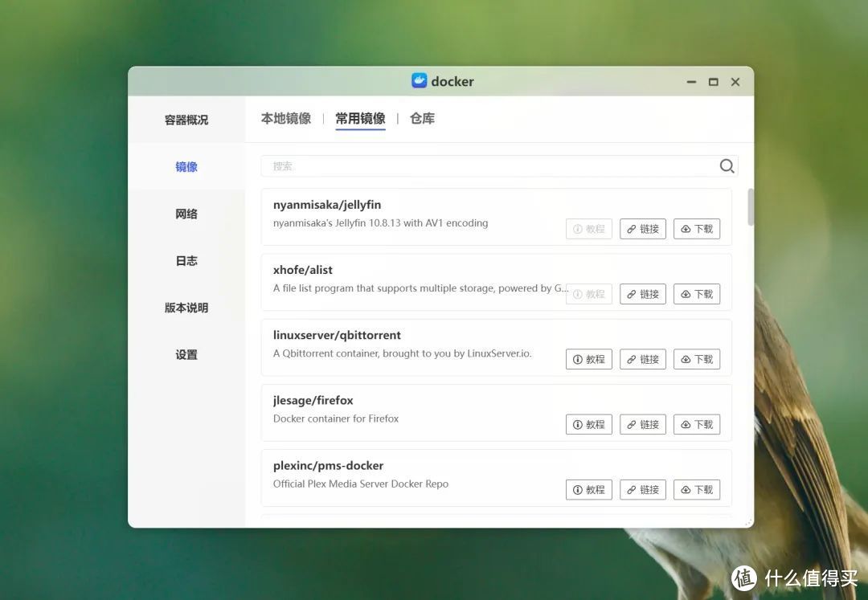
Task: Select the 常用镜像 tab
Action: pos(359,118)
